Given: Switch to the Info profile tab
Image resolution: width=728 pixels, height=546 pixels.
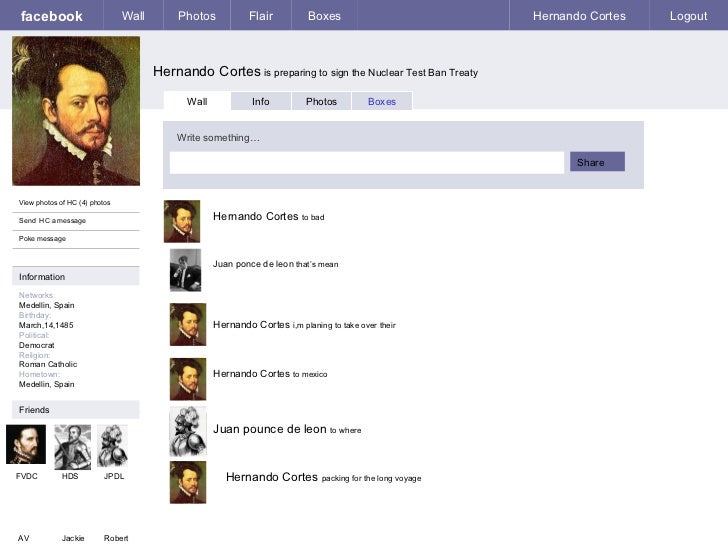Looking at the screenshot, I should click(x=261, y=101).
